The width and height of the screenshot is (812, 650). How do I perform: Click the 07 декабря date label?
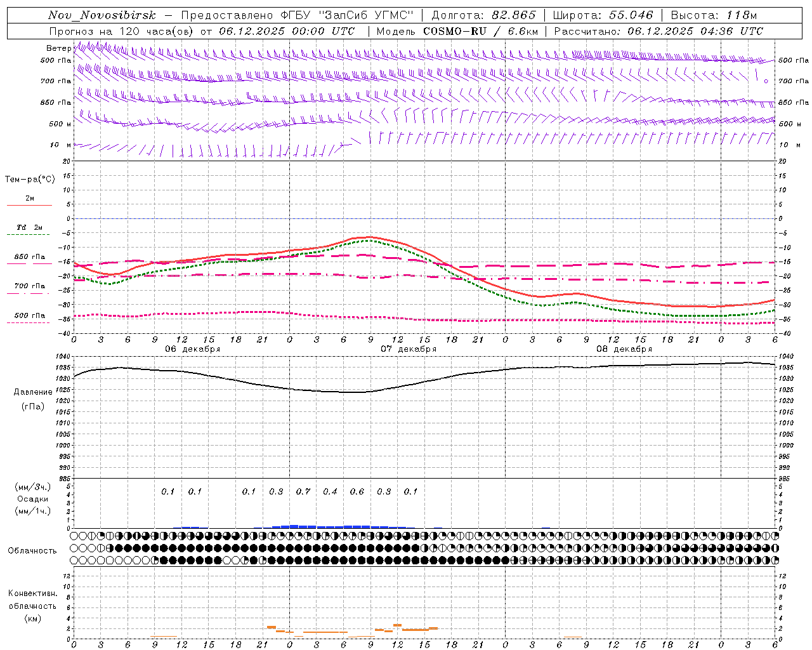tap(409, 349)
